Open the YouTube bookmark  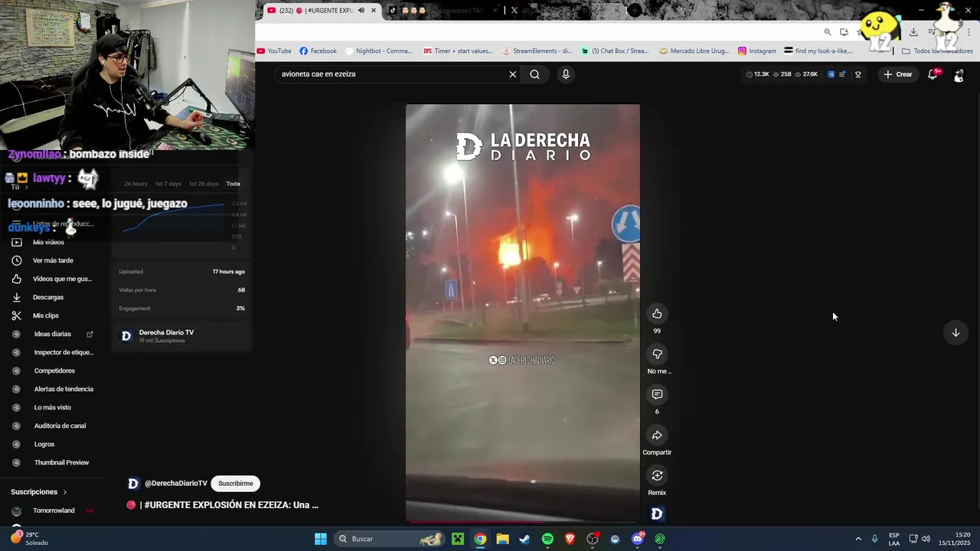[x=274, y=51]
